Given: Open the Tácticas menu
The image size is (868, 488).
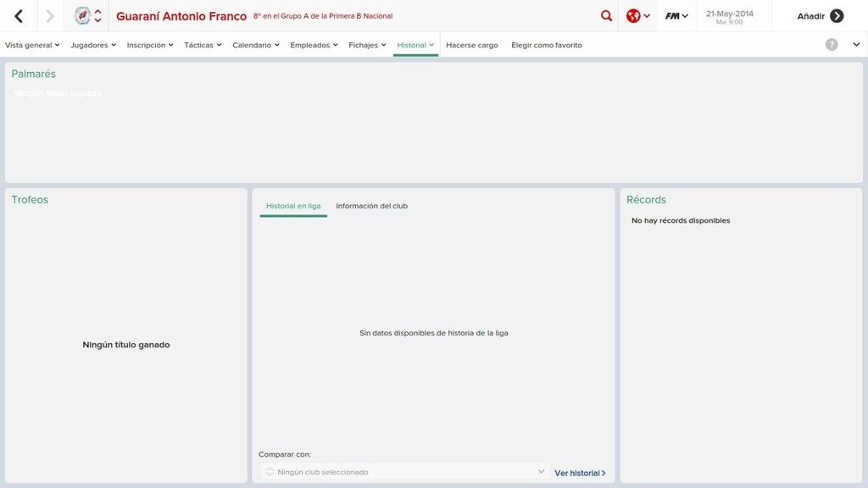Looking at the screenshot, I should point(203,45).
